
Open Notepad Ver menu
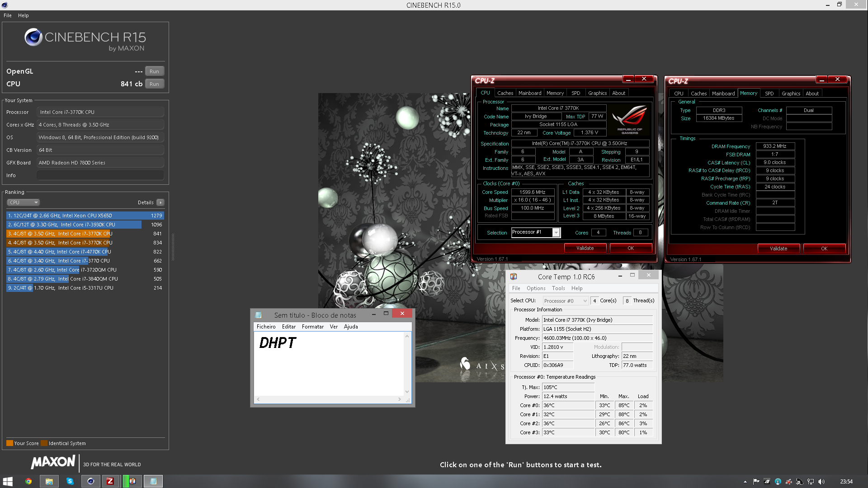pos(334,327)
